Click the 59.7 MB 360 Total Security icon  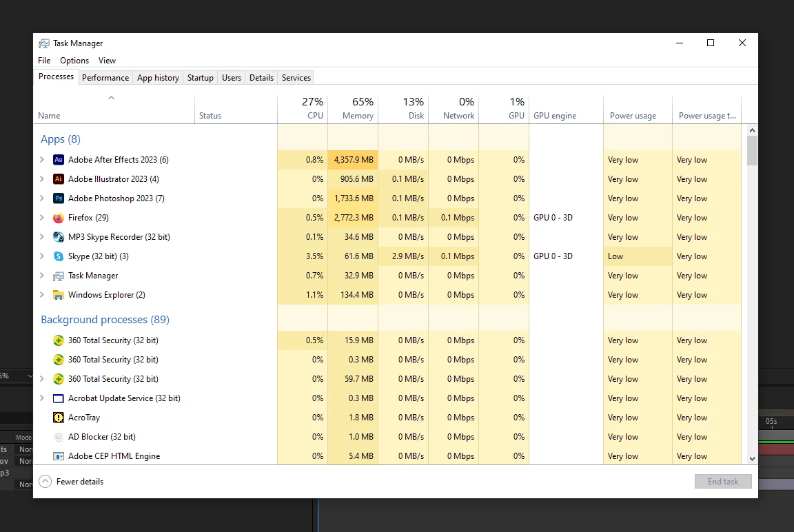tap(58, 378)
